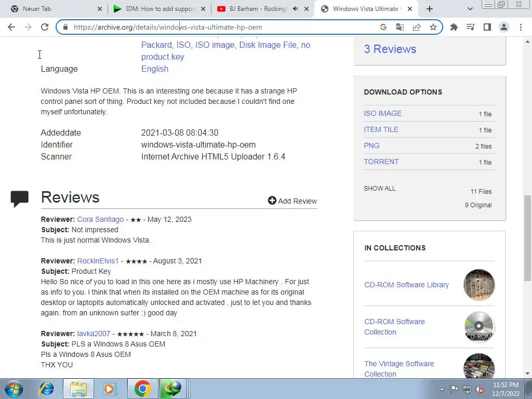Switch to the IDM How to add support tab

pos(159,9)
